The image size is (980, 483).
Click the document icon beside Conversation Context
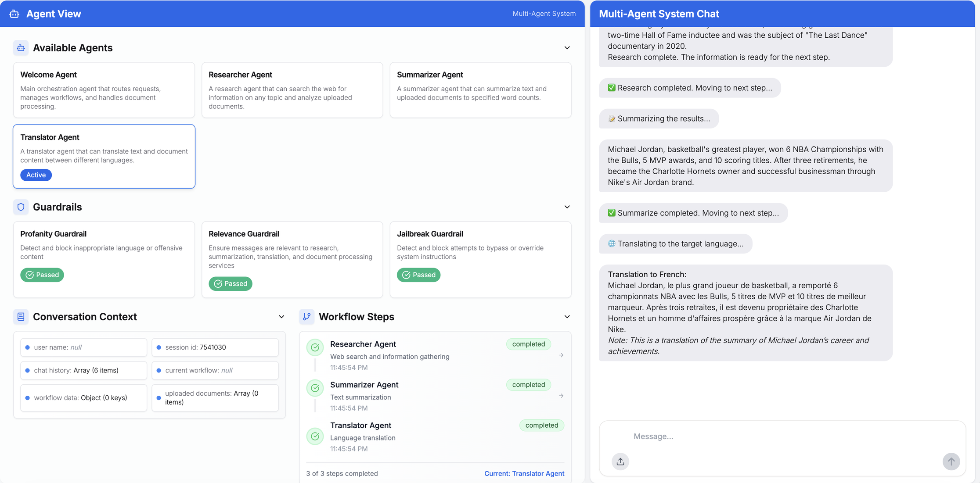(x=21, y=316)
